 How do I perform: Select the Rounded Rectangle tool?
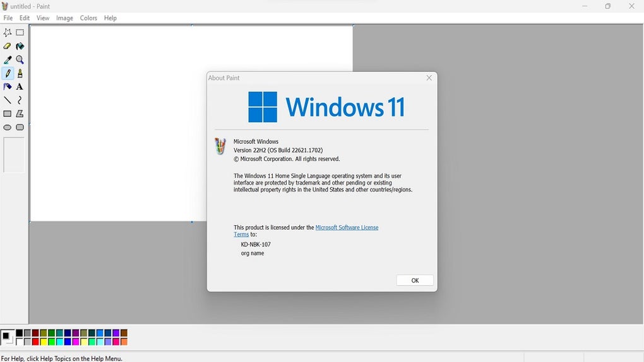tap(20, 127)
